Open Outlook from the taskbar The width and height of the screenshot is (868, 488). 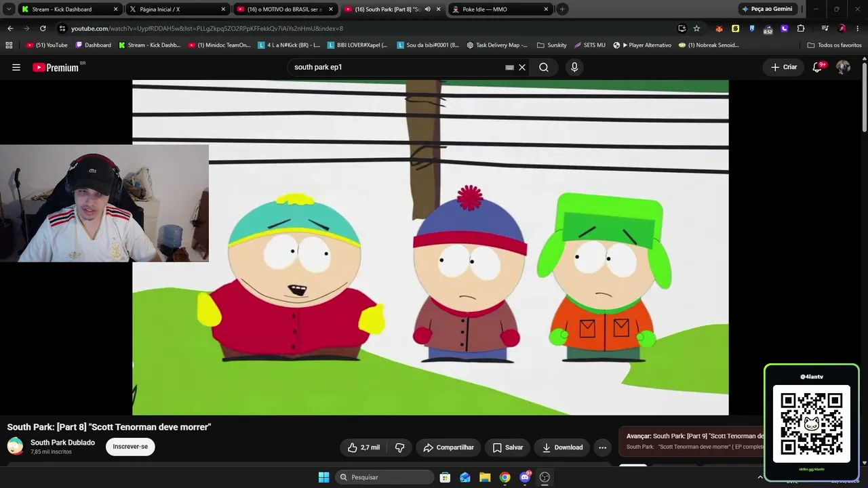465,477
